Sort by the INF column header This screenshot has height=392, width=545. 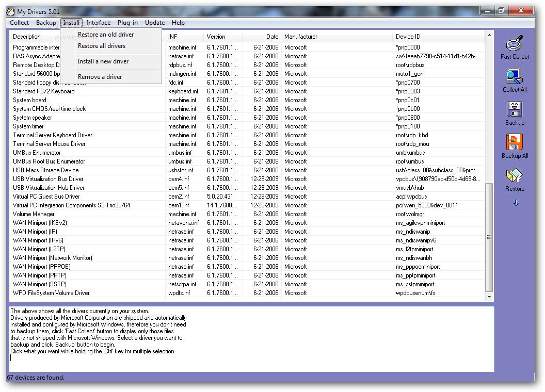point(184,37)
